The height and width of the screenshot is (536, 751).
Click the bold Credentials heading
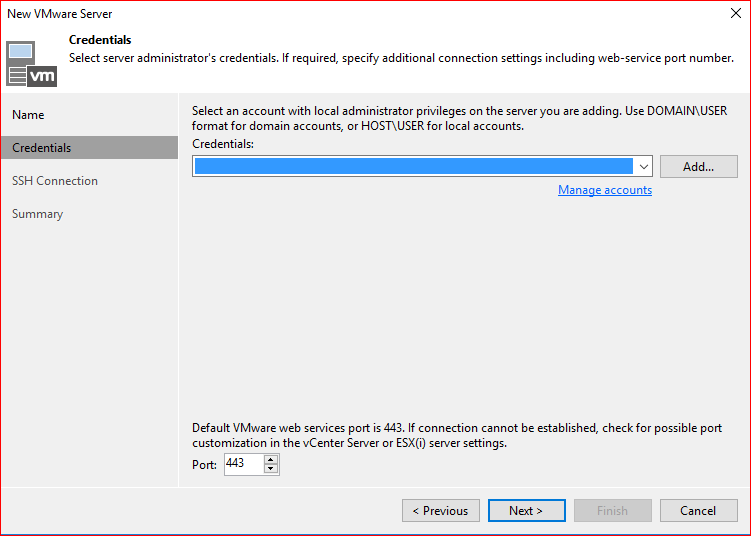click(100, 40)
